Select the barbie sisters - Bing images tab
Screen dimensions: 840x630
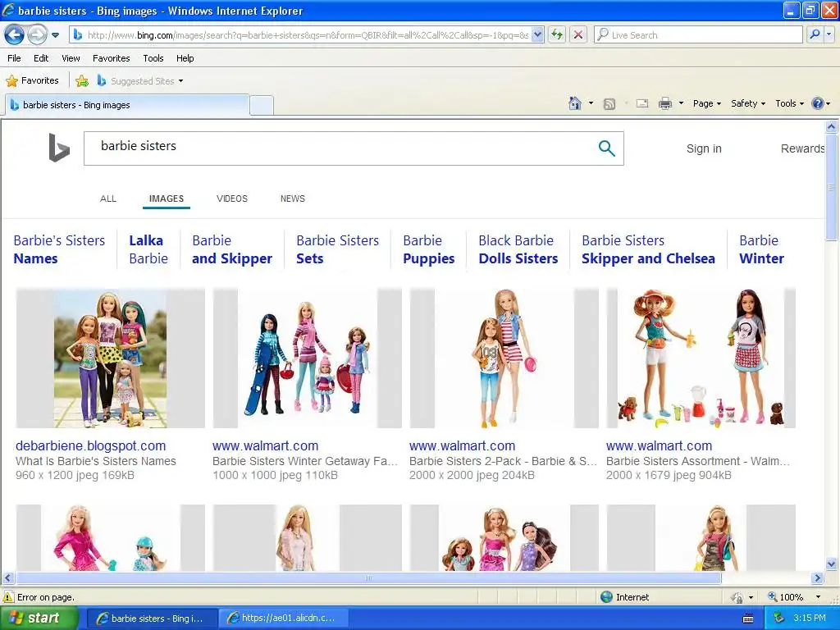tap(127, 105)
